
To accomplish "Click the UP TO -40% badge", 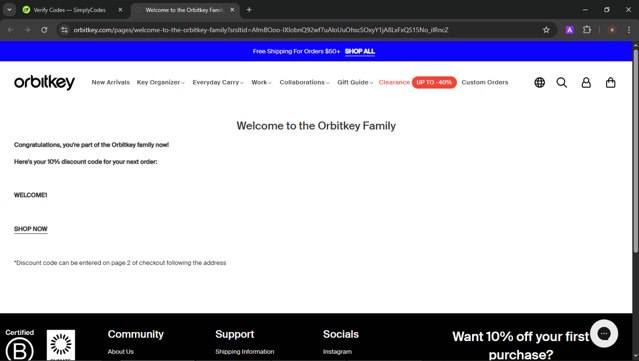I will click(434, 82).
